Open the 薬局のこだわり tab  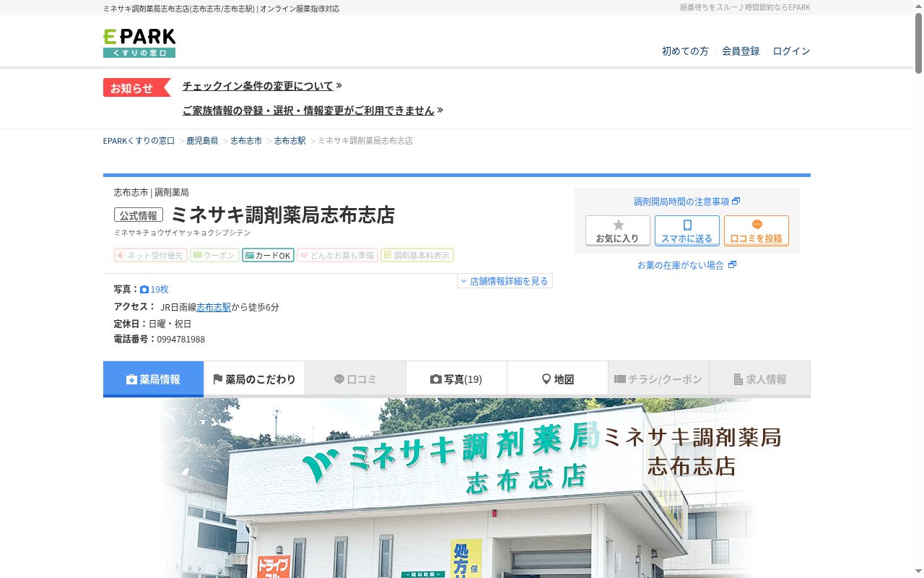[x=255, y=379]
